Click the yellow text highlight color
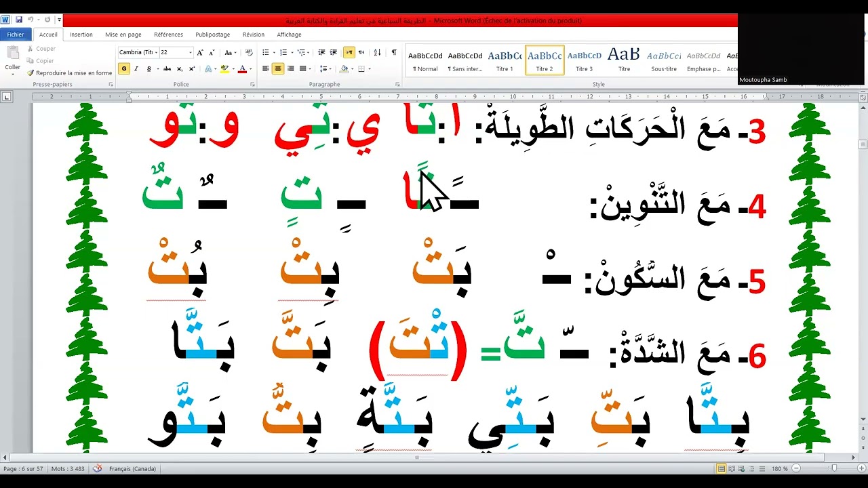The width and height of the screenshot is (868, 488). click(x=224, y=68)
